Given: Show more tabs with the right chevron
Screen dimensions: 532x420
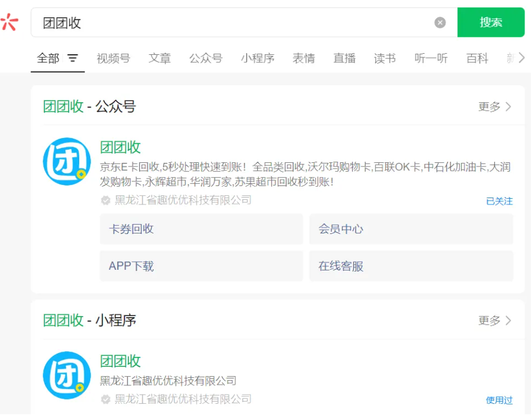Looking at the screenshot, I should pyautogui.click(x=522, y=58).
